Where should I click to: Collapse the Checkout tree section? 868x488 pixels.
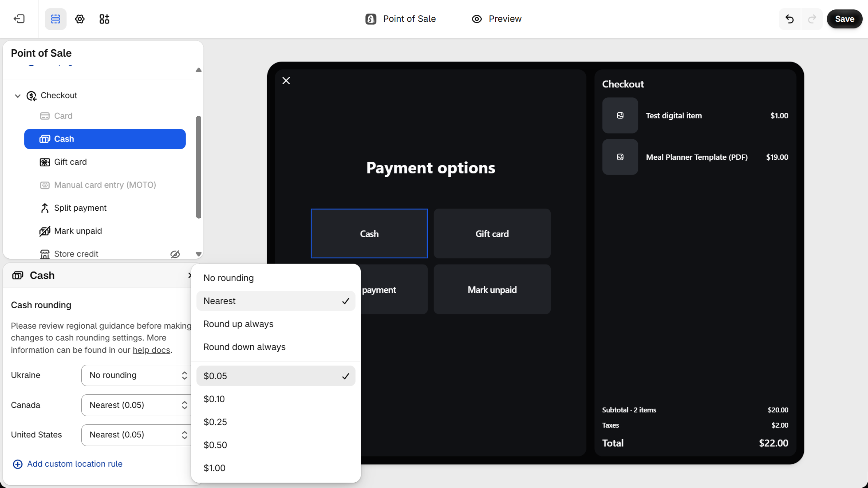[18, 96]
